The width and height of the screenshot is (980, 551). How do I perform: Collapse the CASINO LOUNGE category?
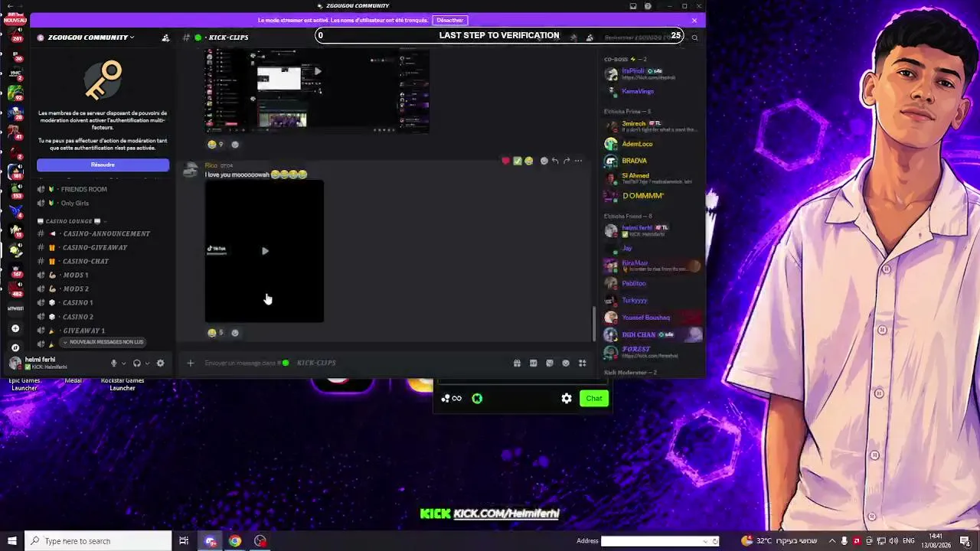[x=73, y=221]
